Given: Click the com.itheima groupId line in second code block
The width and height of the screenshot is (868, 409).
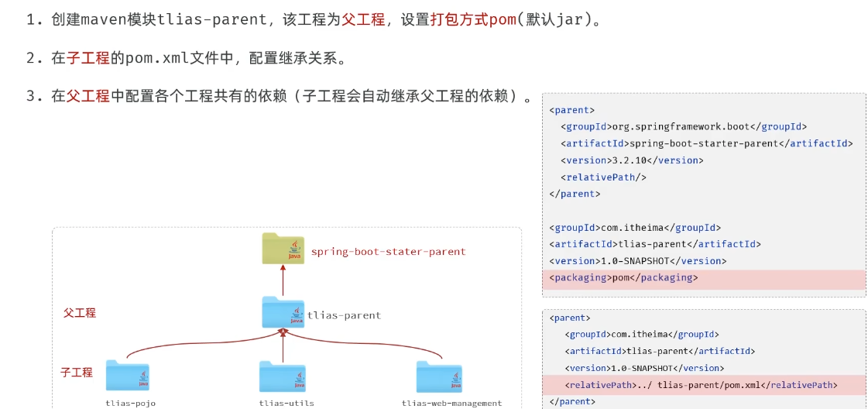Looking at the screenshot, I should point(642,335).
